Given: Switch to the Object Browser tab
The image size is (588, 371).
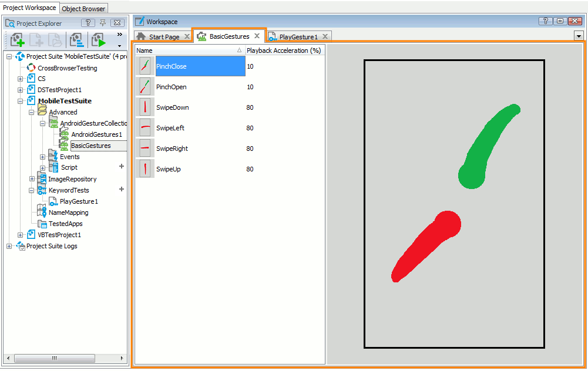Looking at the screenshot, I should (83, 8).
